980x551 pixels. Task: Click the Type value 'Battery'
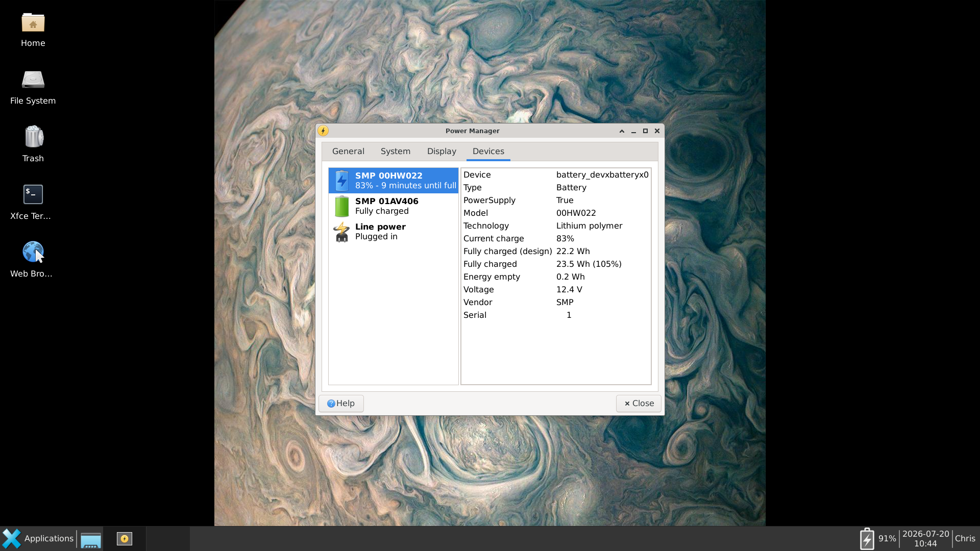coord(571,188)
